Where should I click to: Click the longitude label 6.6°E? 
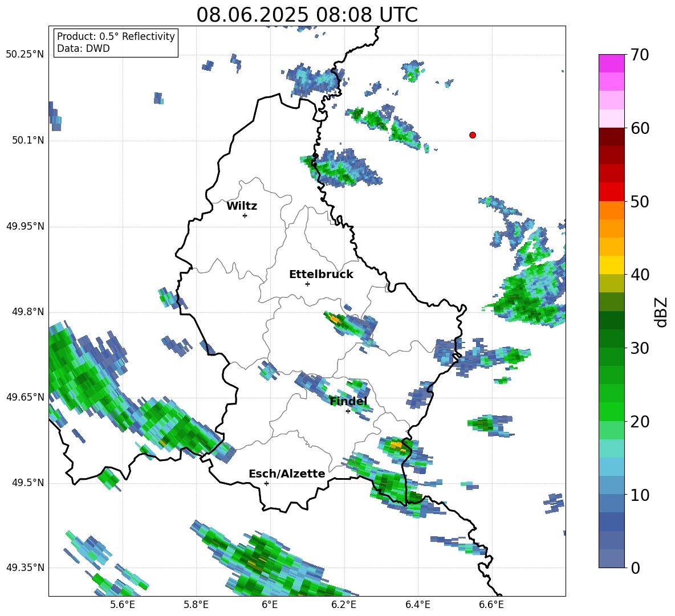[x=491, y=605]
